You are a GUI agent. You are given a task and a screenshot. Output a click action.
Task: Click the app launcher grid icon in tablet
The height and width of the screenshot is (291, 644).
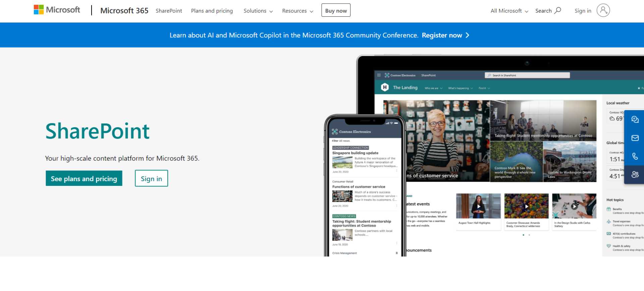tap(379, 75)
